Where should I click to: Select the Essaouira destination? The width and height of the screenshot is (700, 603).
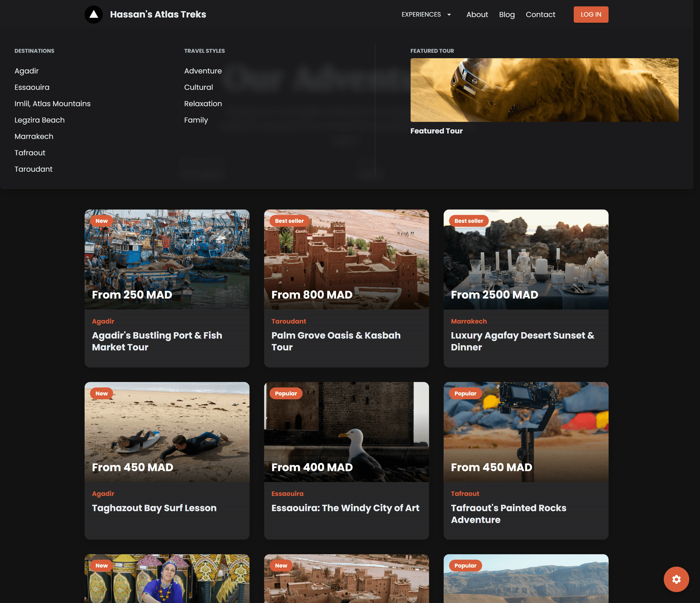point(32,87)
